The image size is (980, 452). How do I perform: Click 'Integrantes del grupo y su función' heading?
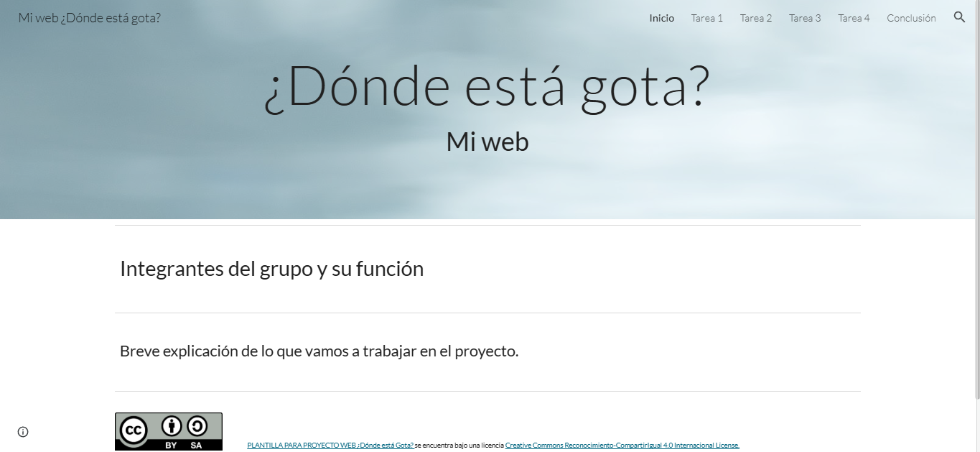click(x=271, y=269)
